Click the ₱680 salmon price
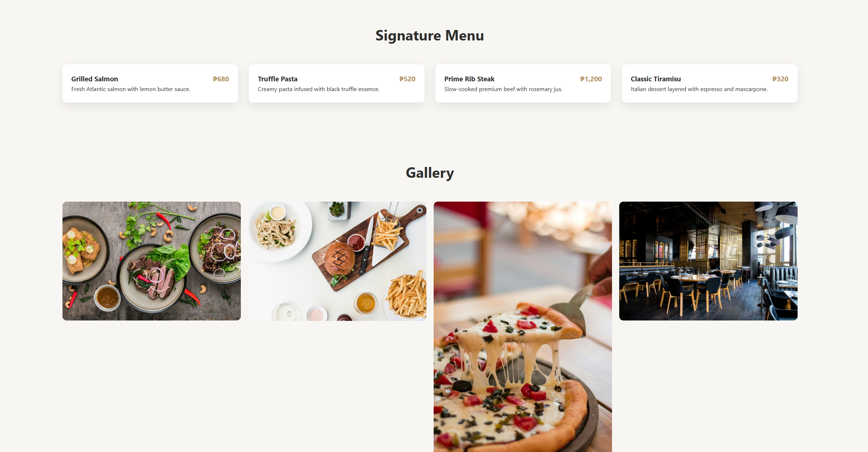 221,79
